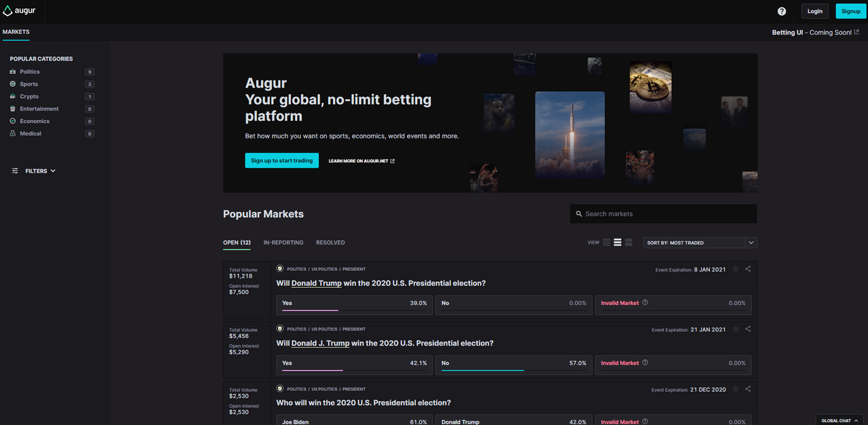The width and height of the screenshot is (868, 425).
Task: Click "$5,290" open interest value
Action: click(239, 352)
